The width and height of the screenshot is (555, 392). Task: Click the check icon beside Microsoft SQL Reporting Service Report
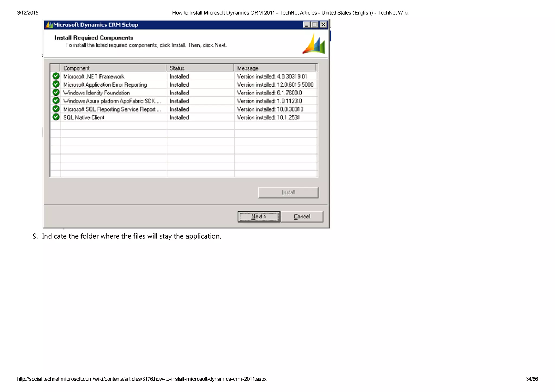[x=56, y=109]
